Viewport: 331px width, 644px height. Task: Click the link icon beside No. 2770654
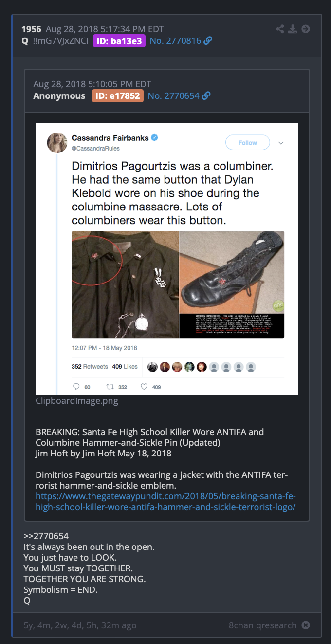tap(206, 96)
